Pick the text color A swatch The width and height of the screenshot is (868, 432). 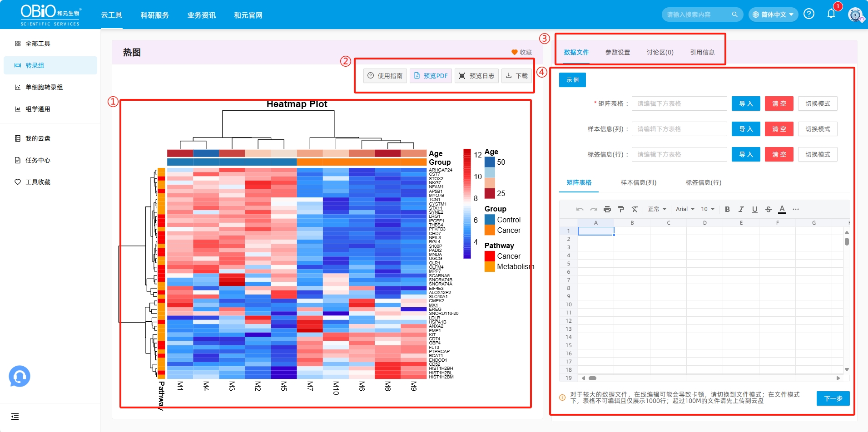pyautogui.click(x=782, y=209)
